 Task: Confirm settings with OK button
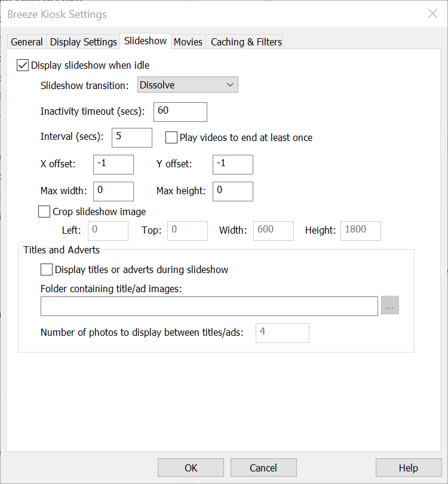pos(191,468)
